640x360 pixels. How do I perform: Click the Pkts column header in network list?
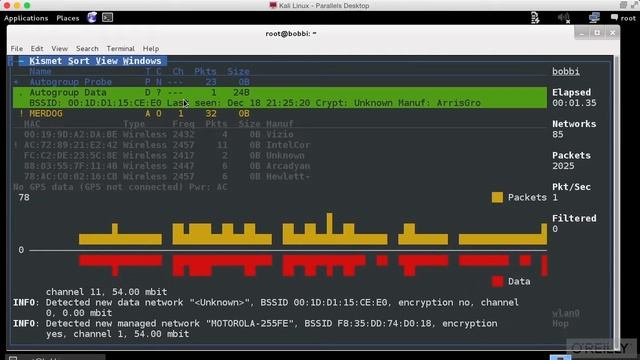coord(205,71)
